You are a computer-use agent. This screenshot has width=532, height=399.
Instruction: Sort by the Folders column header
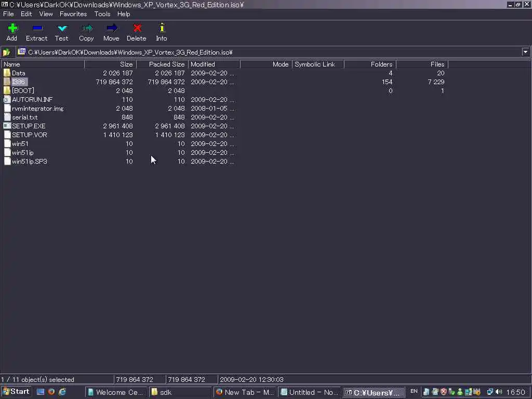(x=370, y=64)
